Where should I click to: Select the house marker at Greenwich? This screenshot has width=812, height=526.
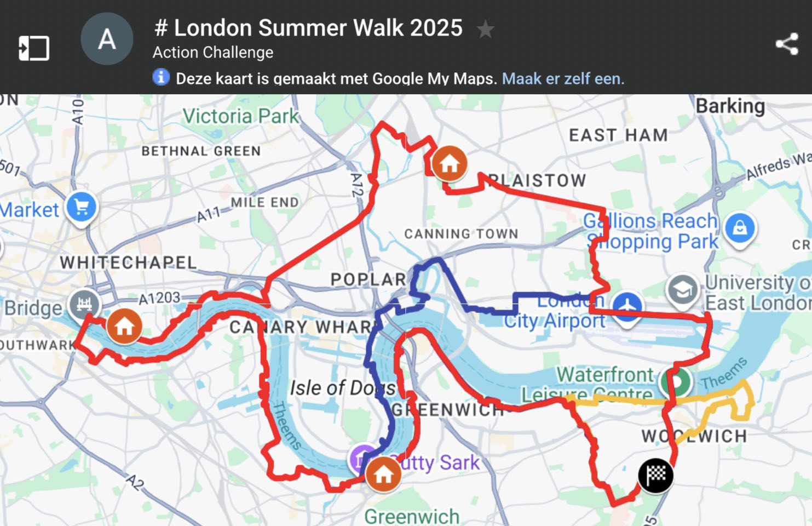(383, 474)
